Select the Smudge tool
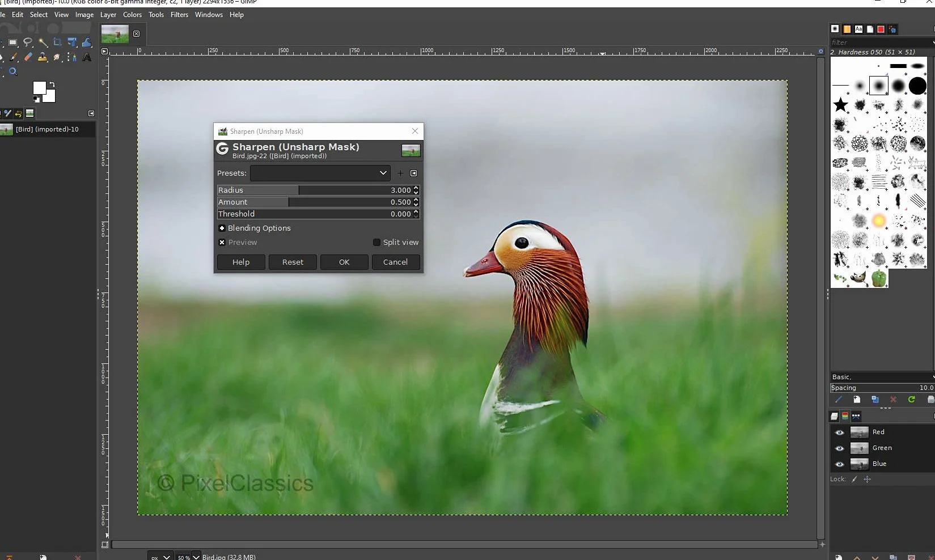 pos(57,57)
